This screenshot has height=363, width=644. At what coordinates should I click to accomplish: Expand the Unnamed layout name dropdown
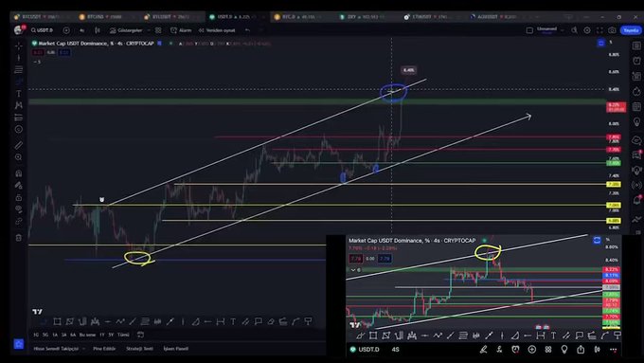[550, 30]
